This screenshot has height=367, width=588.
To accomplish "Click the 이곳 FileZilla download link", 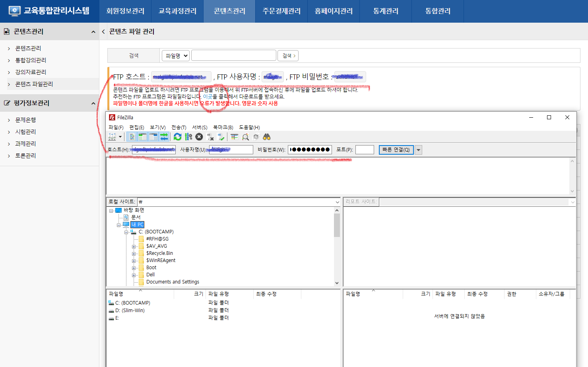I will click(208, 97).
